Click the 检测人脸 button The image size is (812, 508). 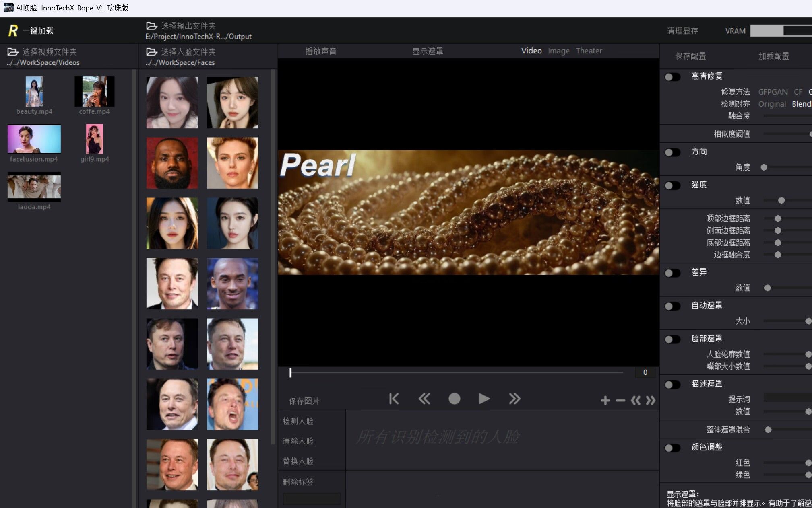[x=298, y=421]
